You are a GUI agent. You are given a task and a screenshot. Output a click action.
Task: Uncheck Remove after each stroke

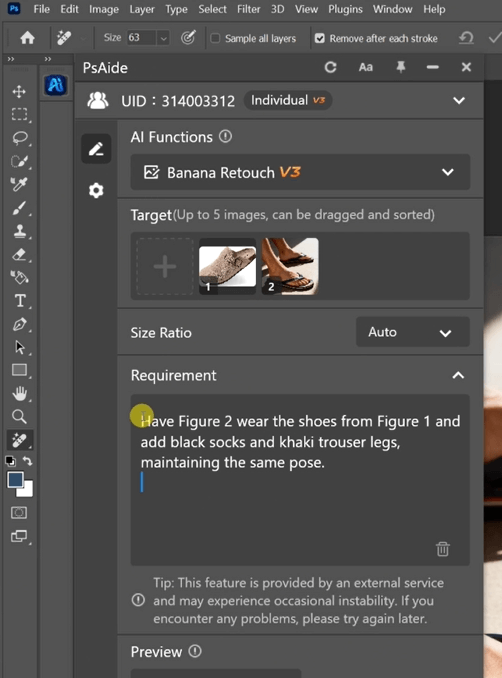click(x=320, y=38)
